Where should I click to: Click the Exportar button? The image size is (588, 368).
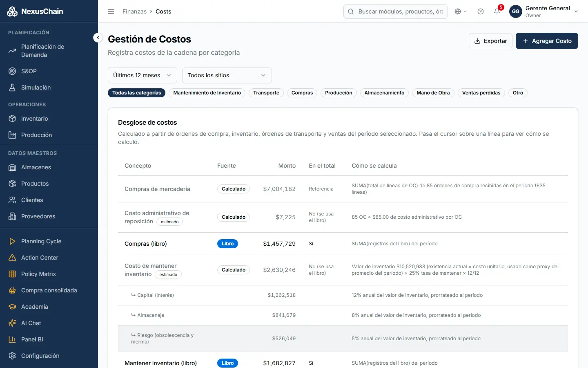490,41
